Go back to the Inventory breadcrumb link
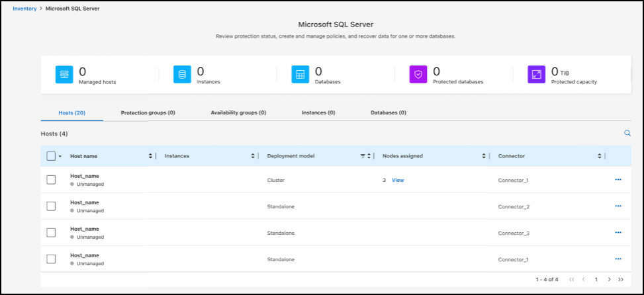Viewport: 644px width, 295px height. pos(25,9)
